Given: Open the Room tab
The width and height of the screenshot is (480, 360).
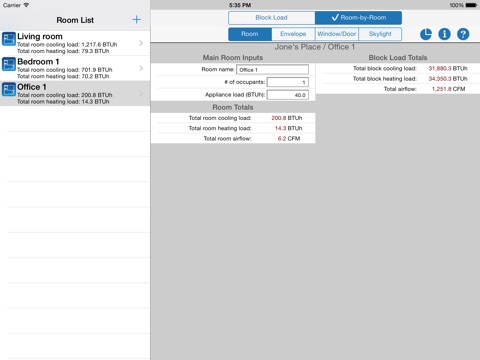Looking at the screenshot, I should (x=250, y=34).
